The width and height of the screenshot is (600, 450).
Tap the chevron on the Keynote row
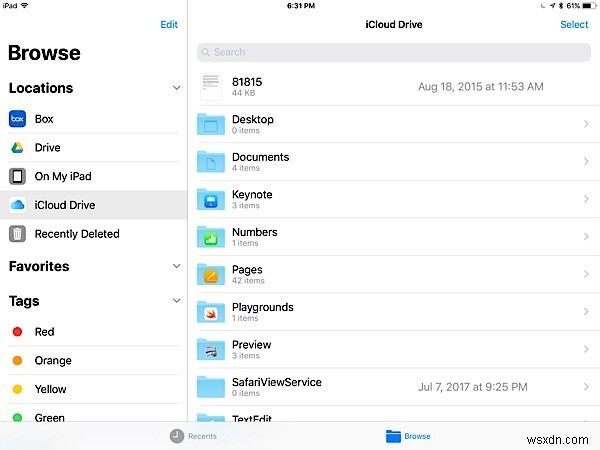pyautogui.click(x=586, y=199)
